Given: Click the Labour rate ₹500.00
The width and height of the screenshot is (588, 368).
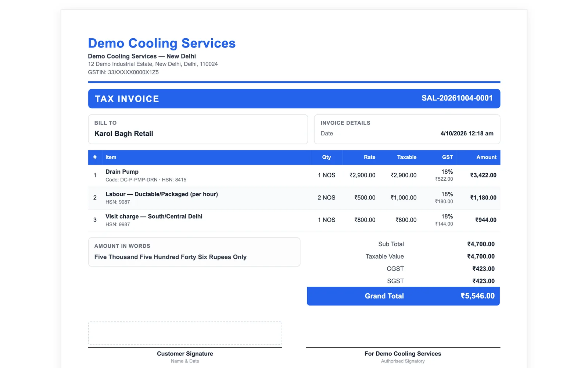Looking at the screenshot, I should pos(365,198).
